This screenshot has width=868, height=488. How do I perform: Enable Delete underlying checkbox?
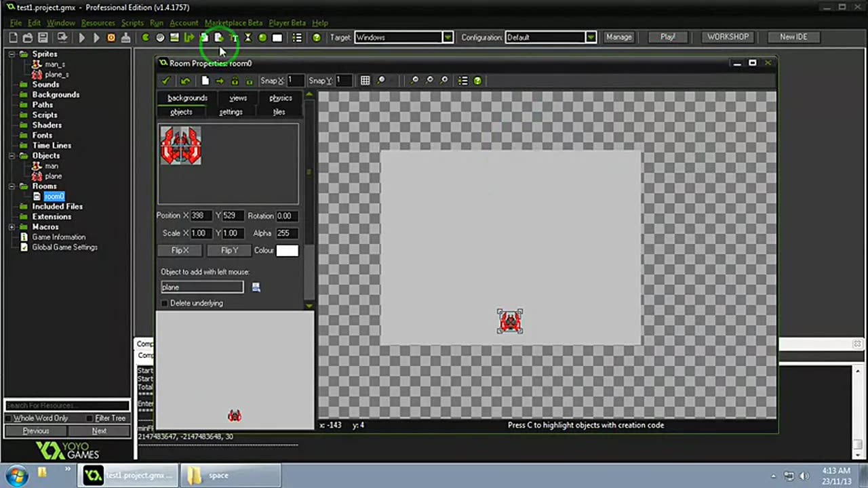[165, 303]
